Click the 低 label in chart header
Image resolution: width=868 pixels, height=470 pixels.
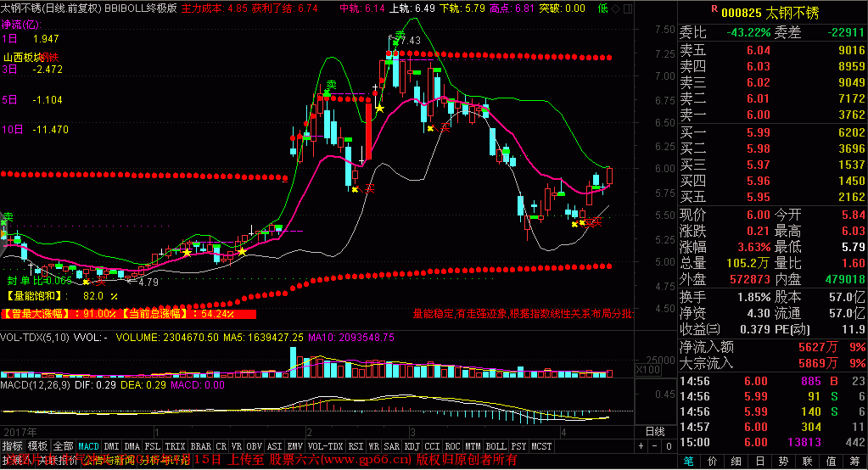click(x=602, y=8)
